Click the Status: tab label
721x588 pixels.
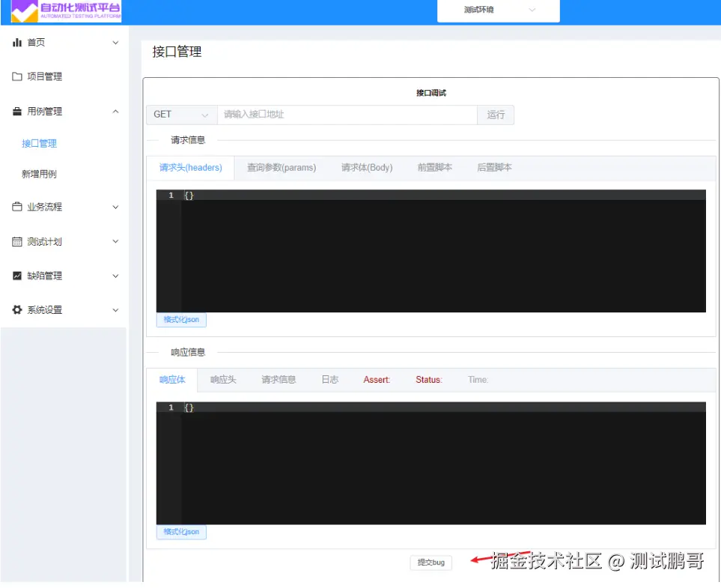coord(429,380)
